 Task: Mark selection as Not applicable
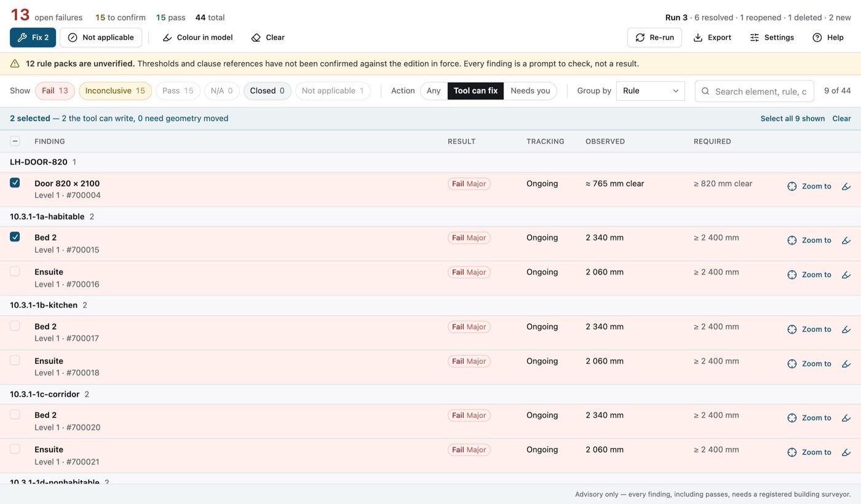click(101, 37)
